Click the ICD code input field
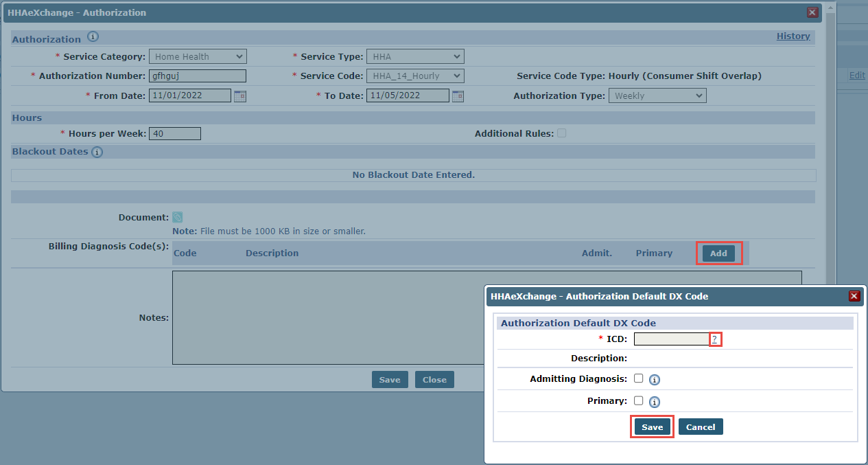Viewport: 868px width, 465px height. click(671, 339)
